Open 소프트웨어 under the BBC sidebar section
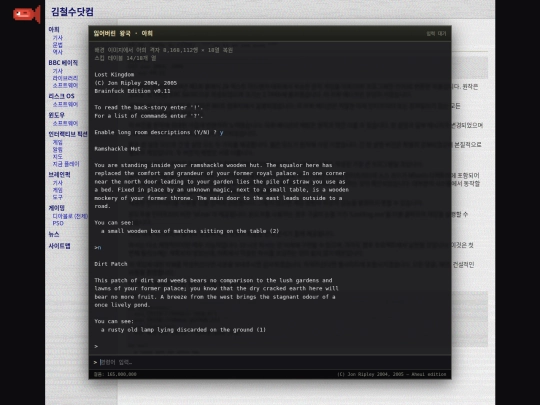Image resolution: width=540 pixels, height=405 pixels. click(65, 85)
